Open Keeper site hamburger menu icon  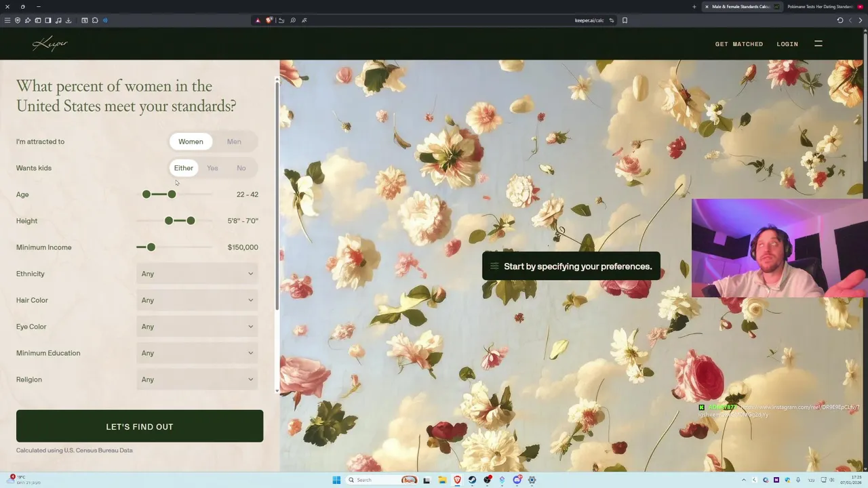818,43
